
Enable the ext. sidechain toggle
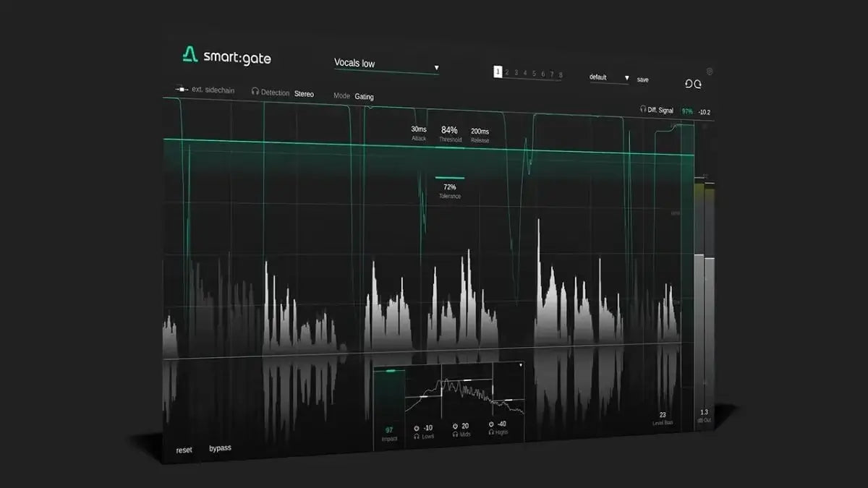[182, 90]
